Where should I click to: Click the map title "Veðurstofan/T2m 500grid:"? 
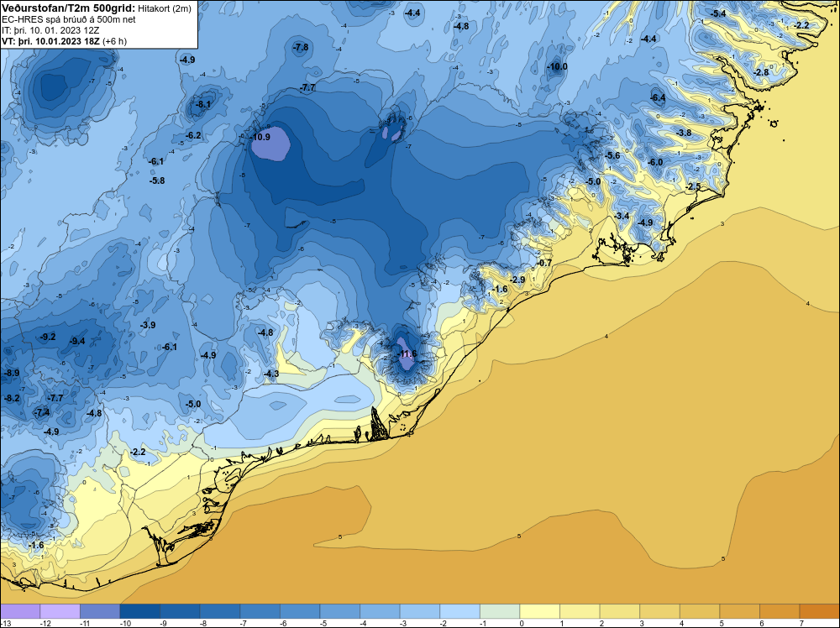click(x=69, y=8)
